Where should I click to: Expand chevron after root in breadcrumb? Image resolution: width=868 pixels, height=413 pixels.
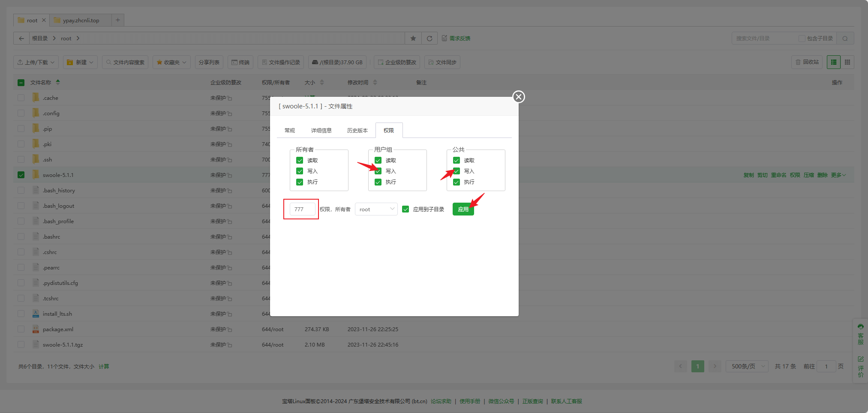(78, 38)
